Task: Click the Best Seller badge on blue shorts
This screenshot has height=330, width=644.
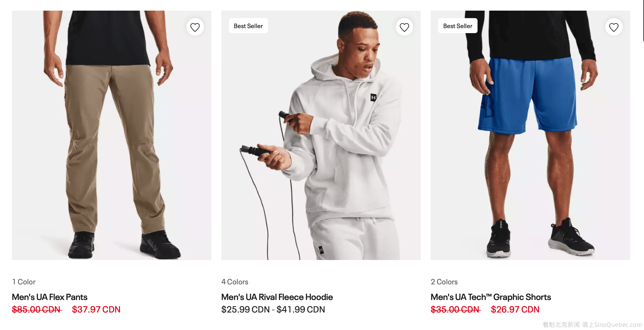Action: pos(458,26)
